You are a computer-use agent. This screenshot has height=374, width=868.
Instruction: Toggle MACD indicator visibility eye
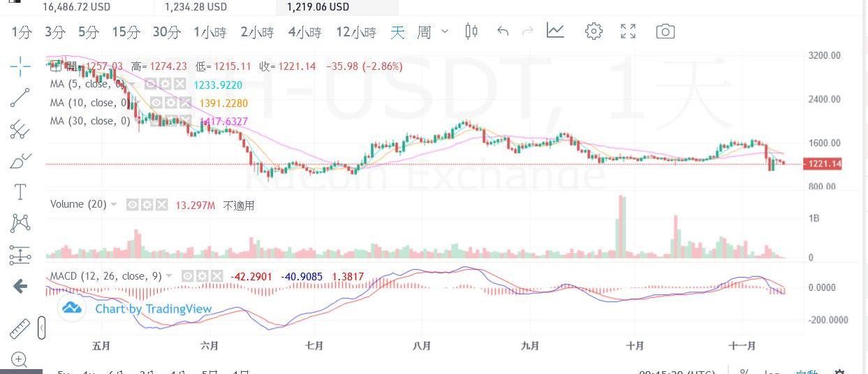186,276
